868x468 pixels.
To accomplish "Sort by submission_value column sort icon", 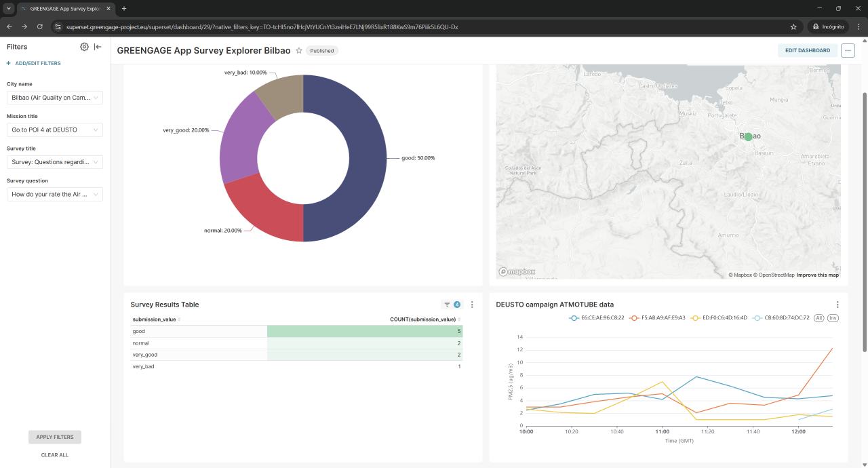I will click(x=179, y=319).
